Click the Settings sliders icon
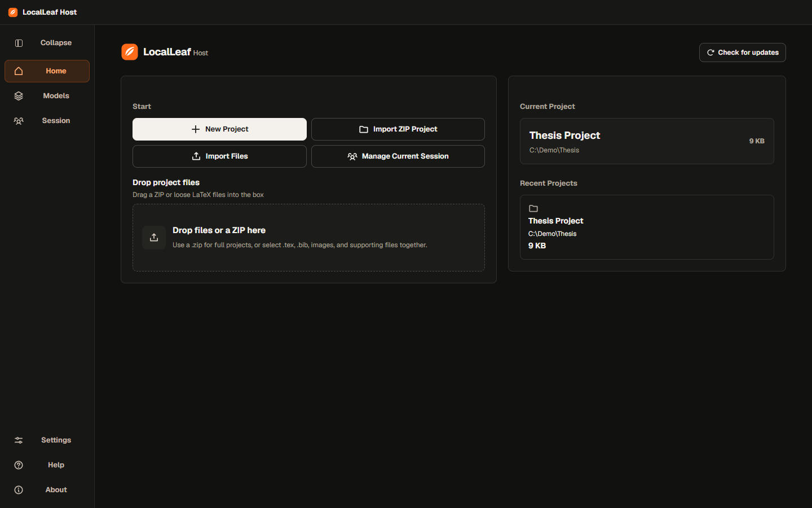 [19, 440]
